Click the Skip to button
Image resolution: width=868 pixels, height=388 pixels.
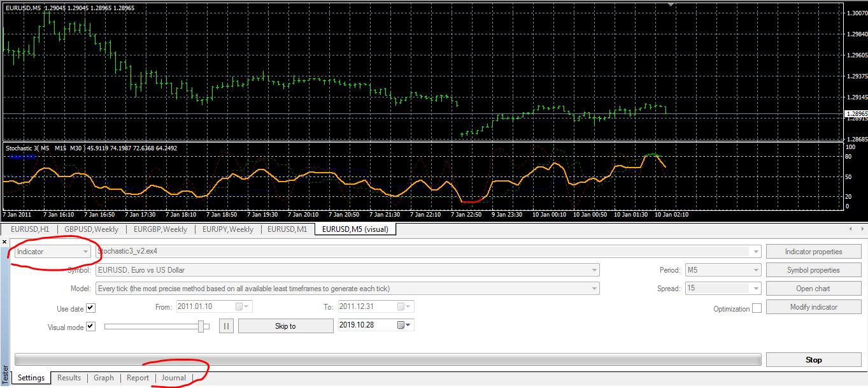(285, 326)
